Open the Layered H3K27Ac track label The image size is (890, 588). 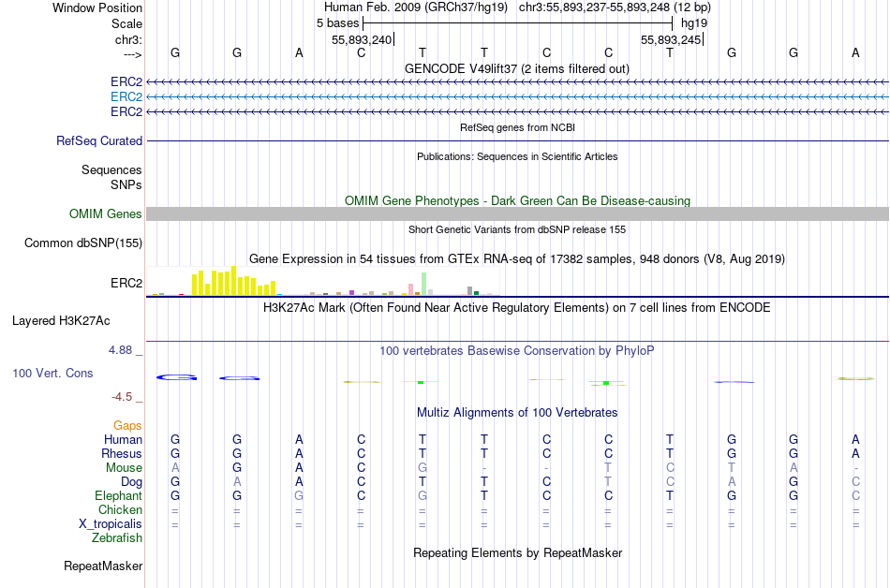(x=61, y=321)
